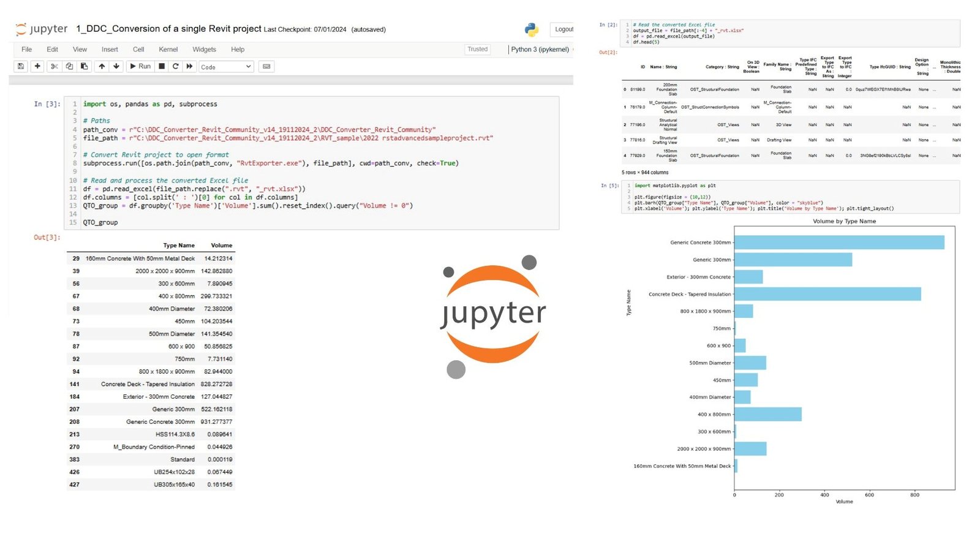
Task: Restart the kernel icon
Action: point(176,66)
